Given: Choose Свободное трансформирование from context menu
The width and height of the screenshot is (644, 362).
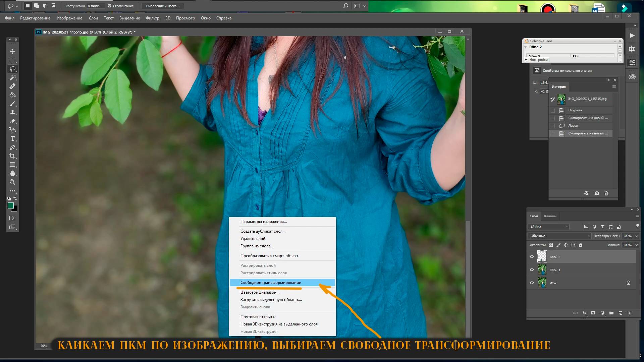Looking at the screenshot, I should point(271,283).
